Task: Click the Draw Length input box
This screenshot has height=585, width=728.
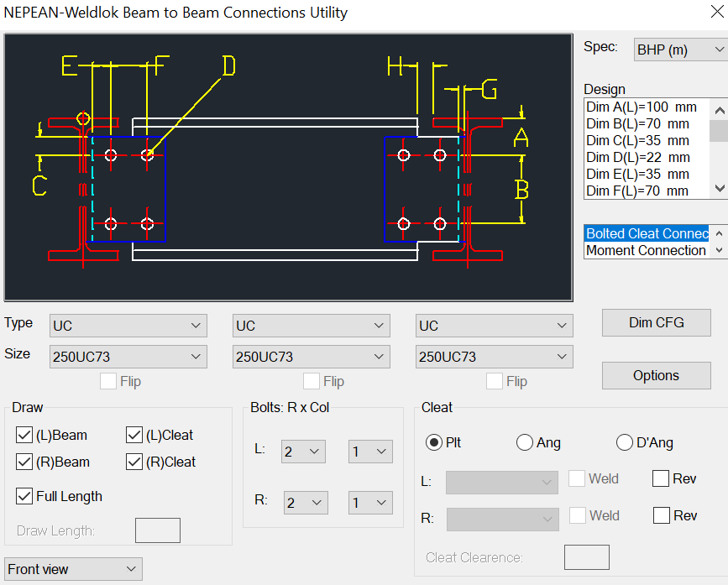Action: coord(158,530)
